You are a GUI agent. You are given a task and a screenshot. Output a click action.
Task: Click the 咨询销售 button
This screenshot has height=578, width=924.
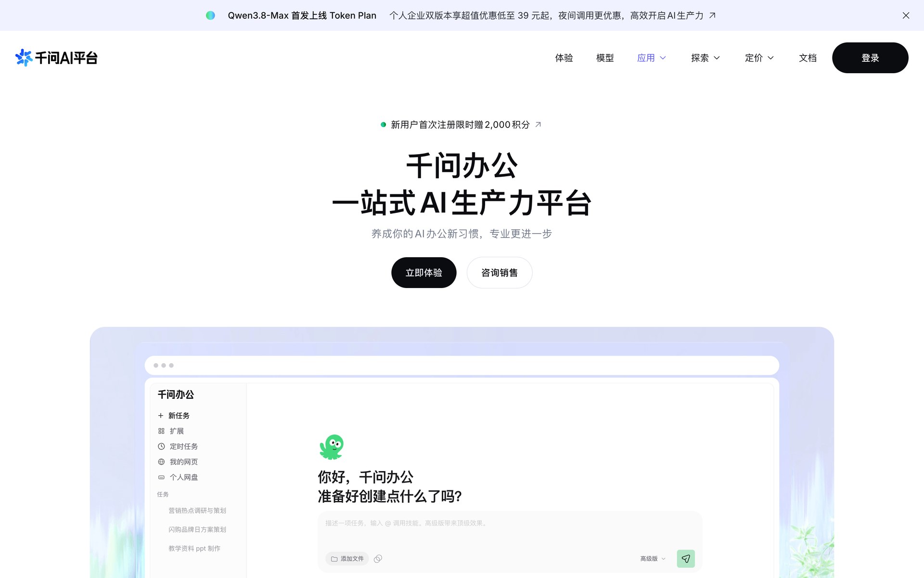coord(500,273)
